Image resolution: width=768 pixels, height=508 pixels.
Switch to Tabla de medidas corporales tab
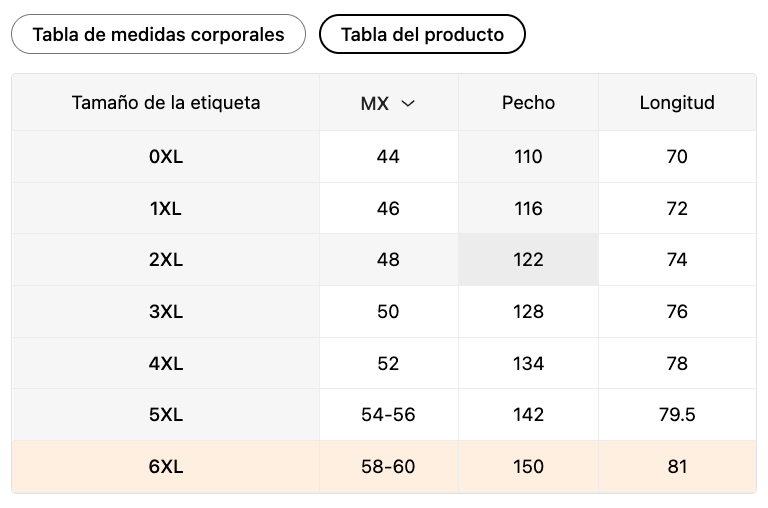(x=158, y=34)
